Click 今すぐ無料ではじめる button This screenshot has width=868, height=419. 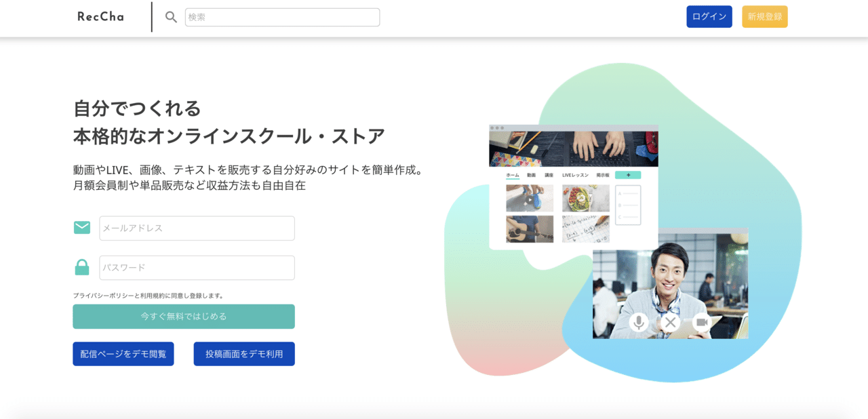point(184,317)
